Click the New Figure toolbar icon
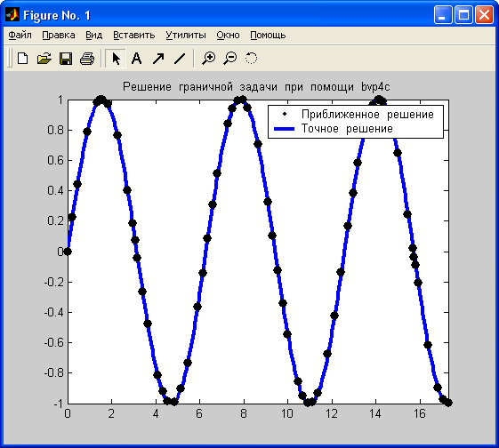Screen dimensions: 499x448 22,59
